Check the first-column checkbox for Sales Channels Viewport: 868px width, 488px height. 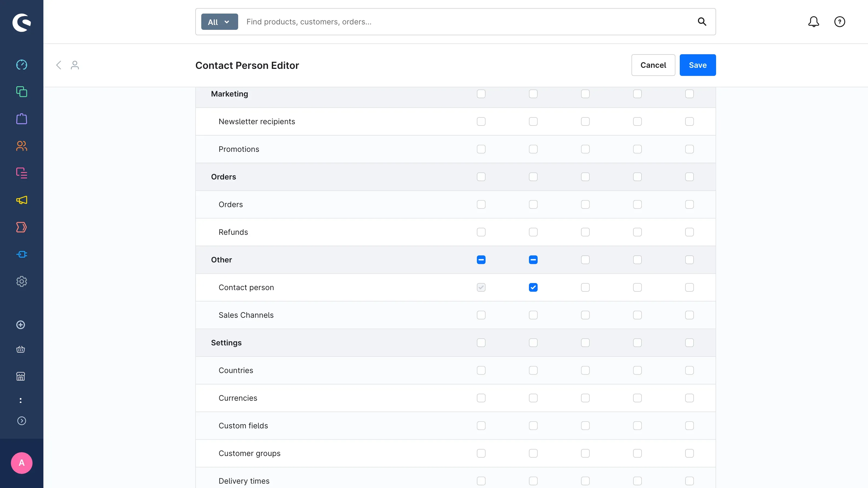(481, 315)
